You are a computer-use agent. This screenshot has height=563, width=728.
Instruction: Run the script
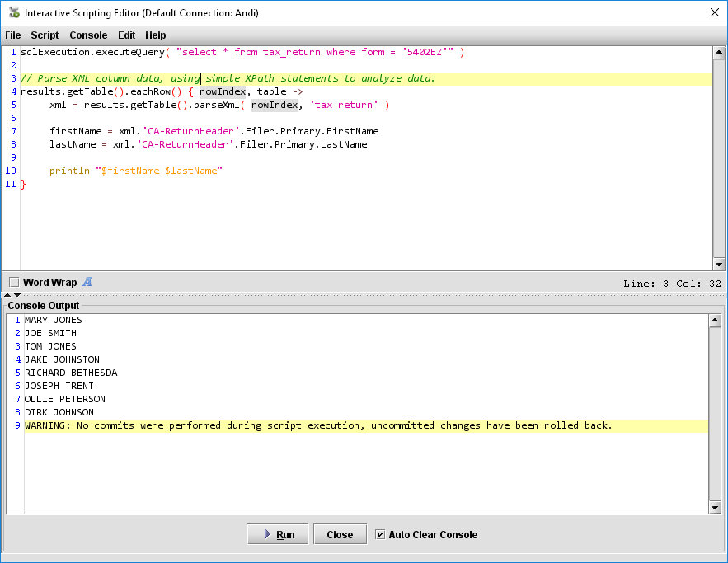[x=277, y=534]
